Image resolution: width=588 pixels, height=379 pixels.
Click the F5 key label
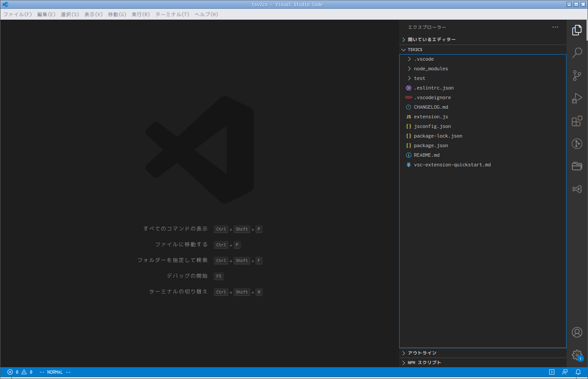(219, 276)
